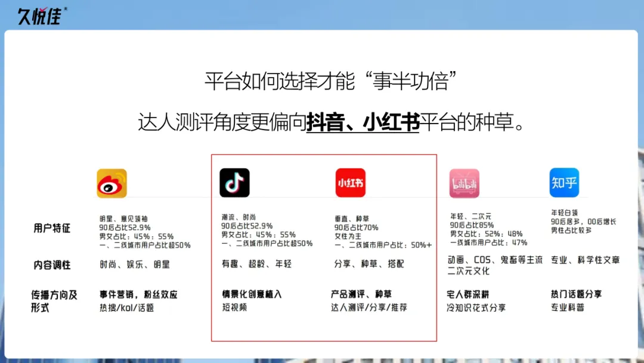Image resolution: width=644 pixels, height=363 pixels.
Task: Click the text 专业科普
Action: [x=568, y=307]
